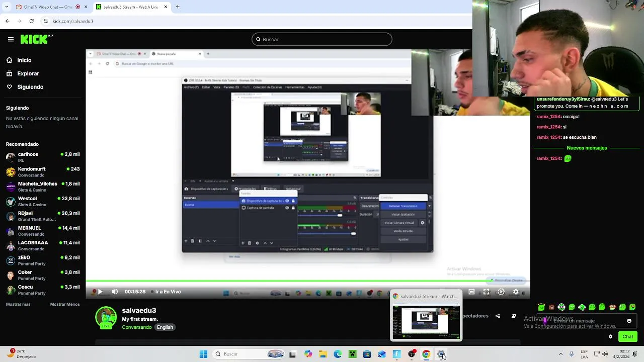Go back in browser history
This screenshot has height=362, width=644.
pyautogui.click(x=7, y=21)
